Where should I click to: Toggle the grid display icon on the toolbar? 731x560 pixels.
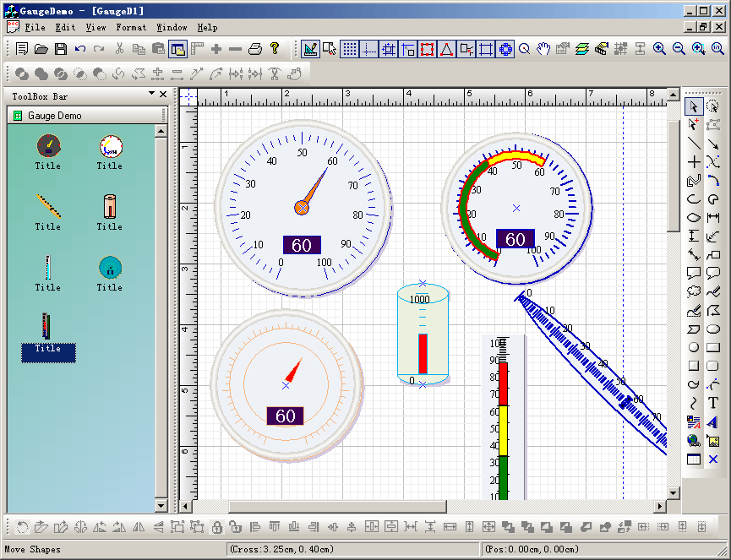click(351, 48)
